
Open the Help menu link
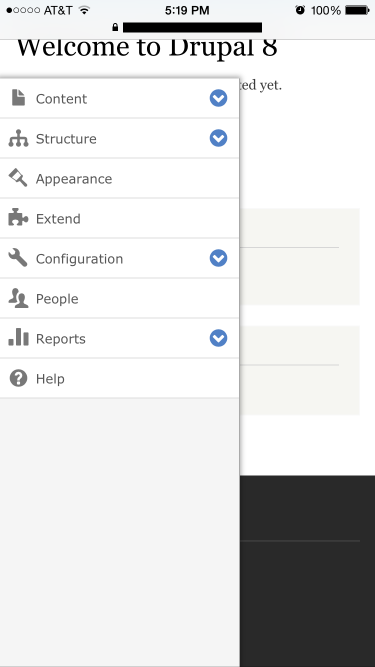click(x=119, y=378)
